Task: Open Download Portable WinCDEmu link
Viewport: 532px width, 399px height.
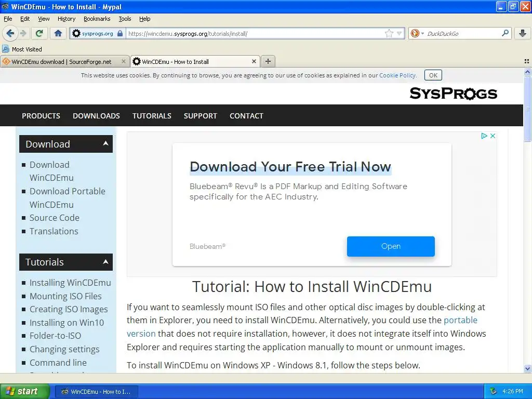Action: [68, 198]
